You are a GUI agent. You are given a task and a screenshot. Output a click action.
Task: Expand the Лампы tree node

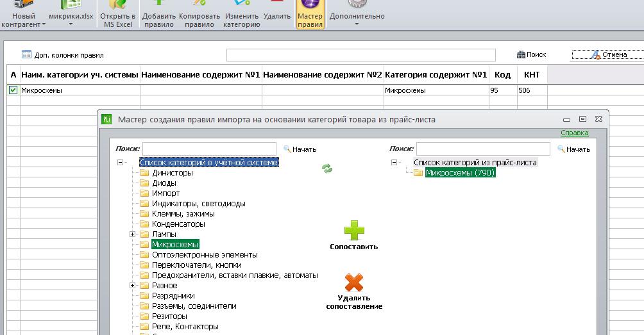coord(132,234)
